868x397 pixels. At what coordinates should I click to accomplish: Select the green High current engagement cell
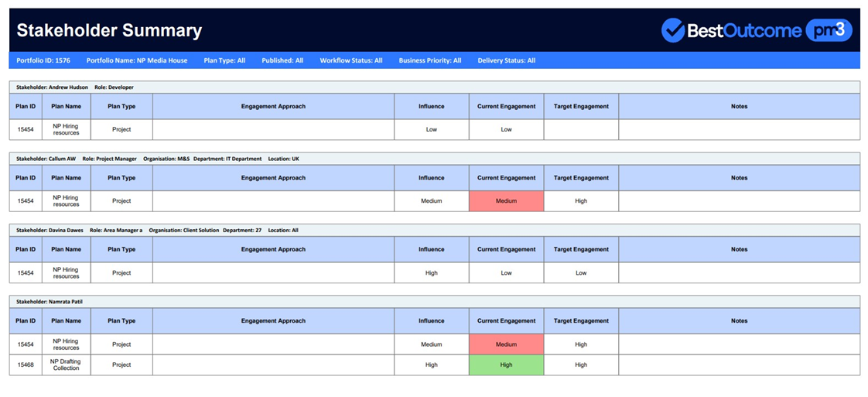pos(506,365)
